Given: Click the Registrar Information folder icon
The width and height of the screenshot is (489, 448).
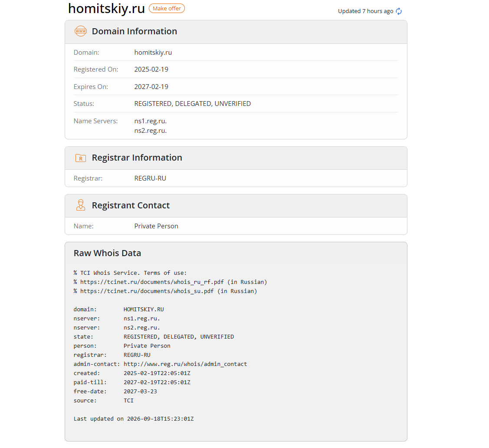Looking at the screenshot, I should 80,158.
